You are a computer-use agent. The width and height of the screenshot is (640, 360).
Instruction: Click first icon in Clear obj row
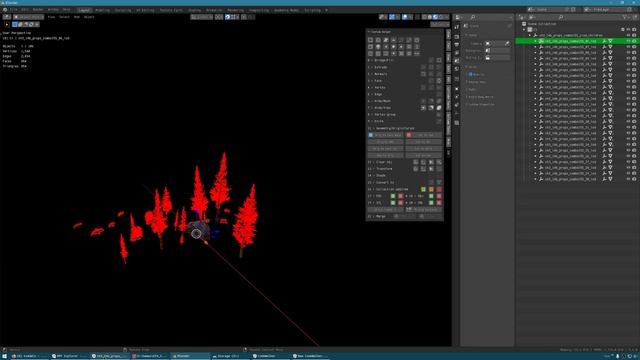point(416,162)
